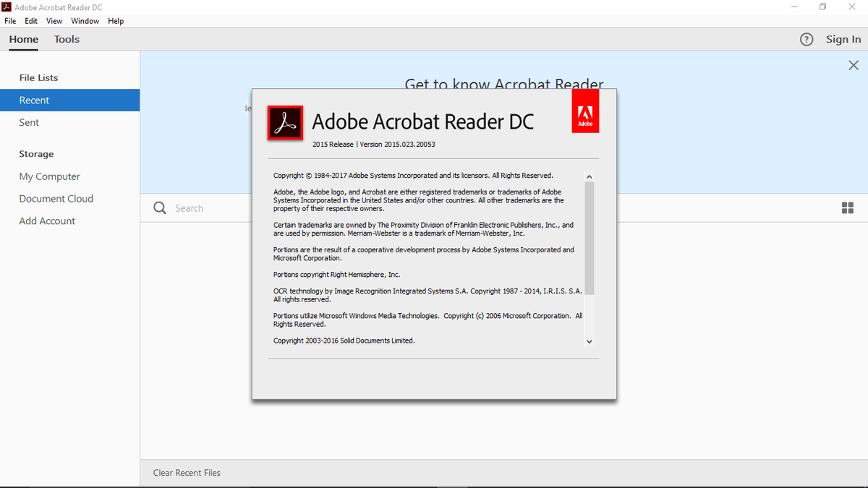This screenshot has width=868, height=488.
Task: Click the Copyright 2003-2016 Solid Documents line
Action: [x=344, y=341]
